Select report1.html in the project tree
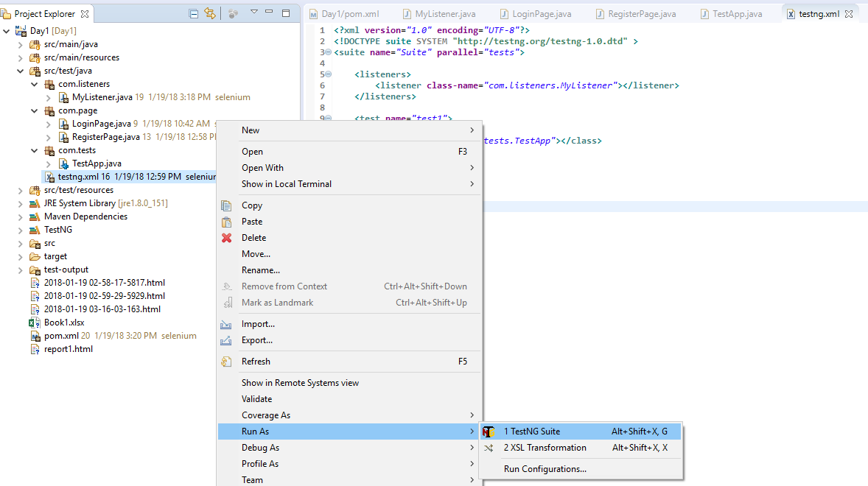Image resolution: width=868 pixels, height=486 pixels. pos(68,349)
